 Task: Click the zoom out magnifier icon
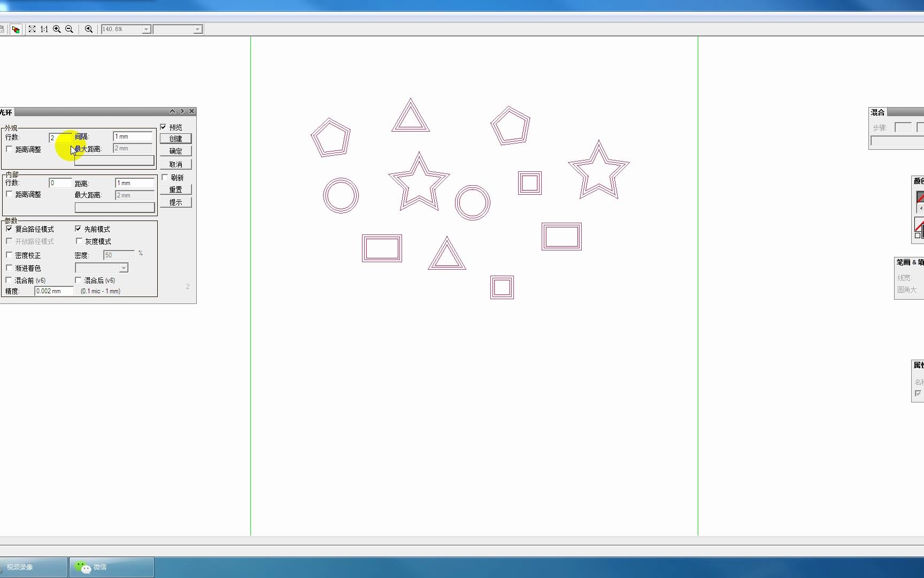[x=69, y=29]
